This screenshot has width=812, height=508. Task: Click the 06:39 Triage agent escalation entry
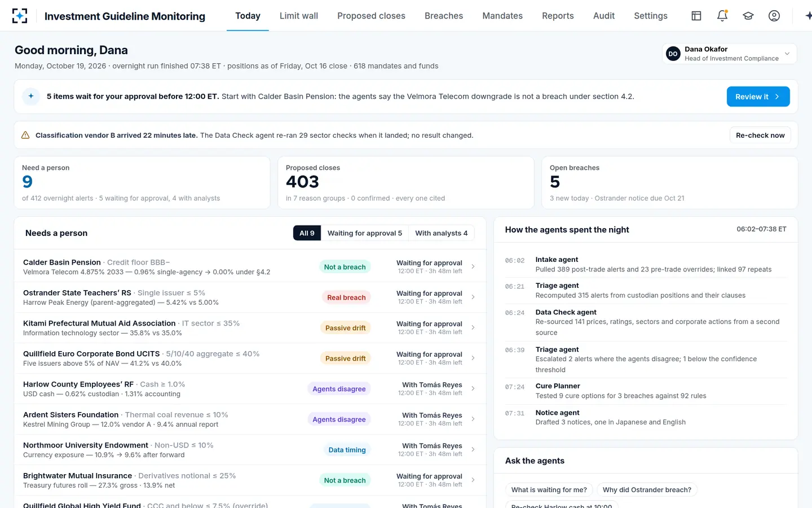pyautogui.click(x=646, y=360)
